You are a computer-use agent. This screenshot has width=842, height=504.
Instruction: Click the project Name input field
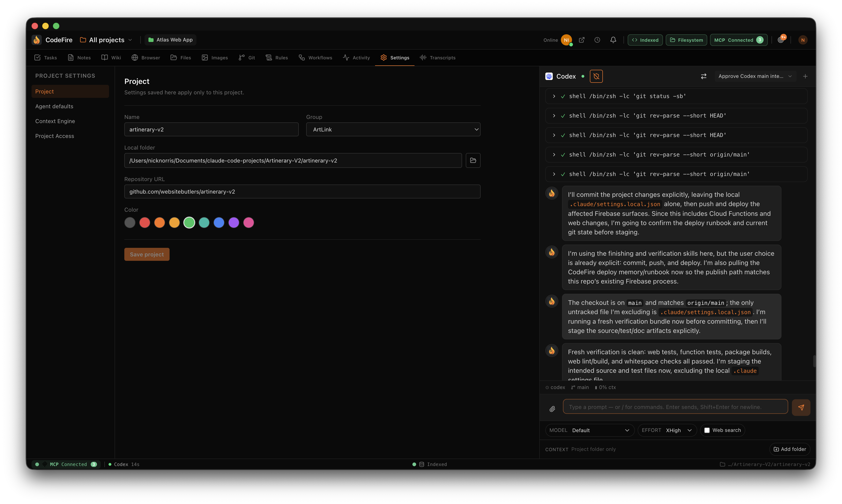coord(211,129)
